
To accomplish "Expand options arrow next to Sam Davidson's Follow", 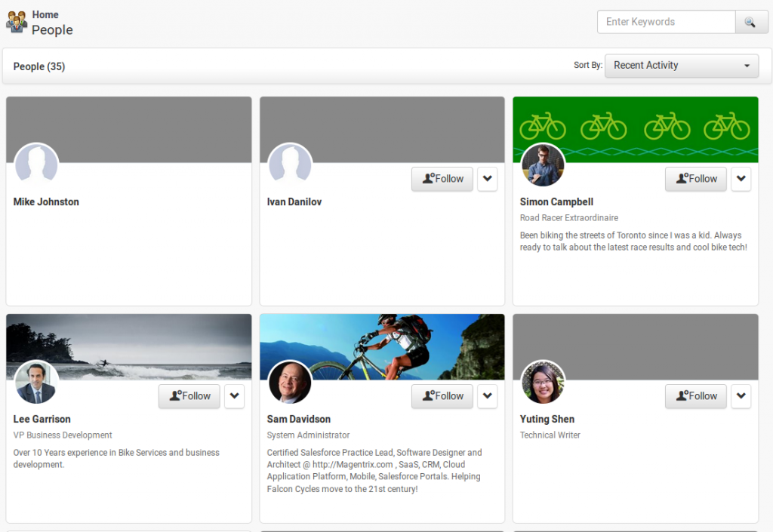I will 488,396.
